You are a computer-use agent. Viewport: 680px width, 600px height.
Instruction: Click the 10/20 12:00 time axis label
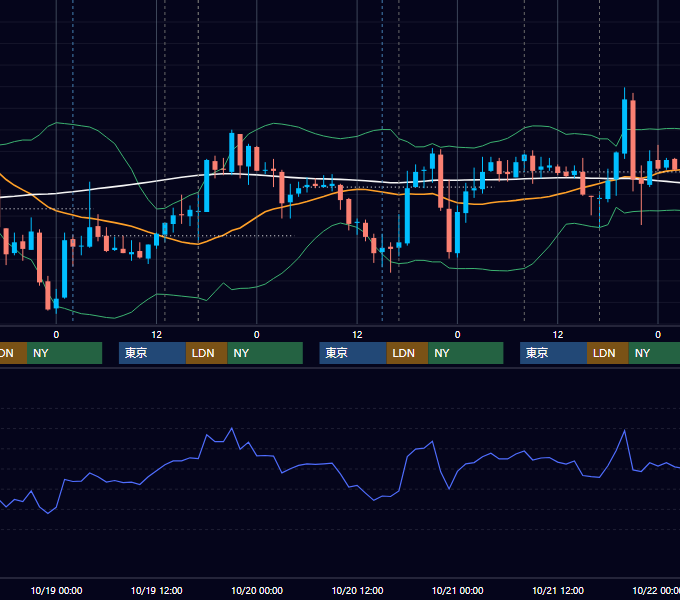point(357,590)
